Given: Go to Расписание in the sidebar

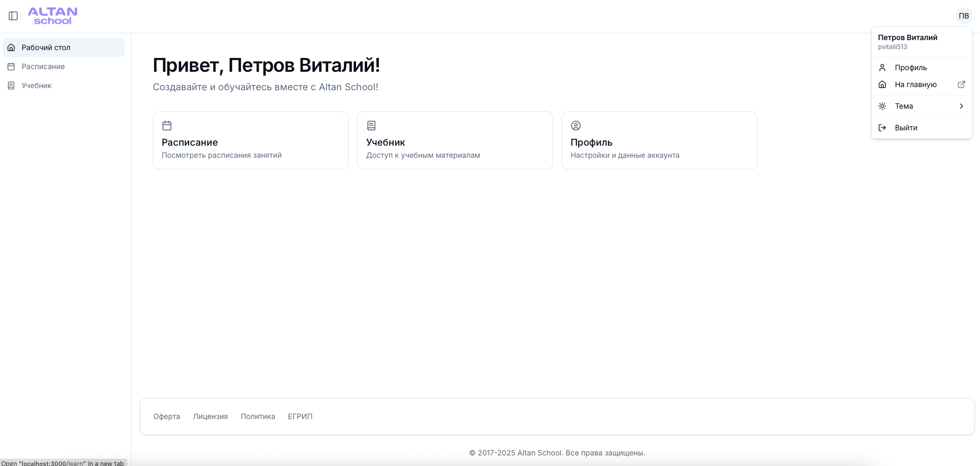Looking at the screenshot, I should pyautogui.click(x=43, y=66).
